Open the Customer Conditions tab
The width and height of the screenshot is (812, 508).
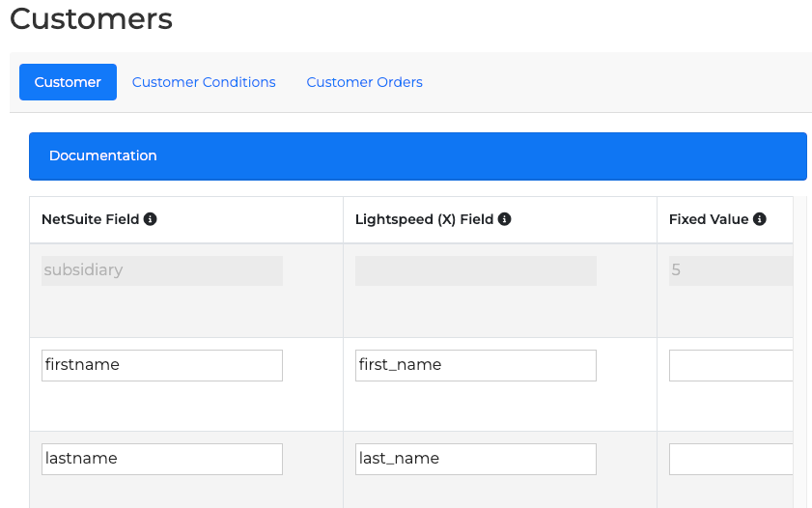coord(204,82)
